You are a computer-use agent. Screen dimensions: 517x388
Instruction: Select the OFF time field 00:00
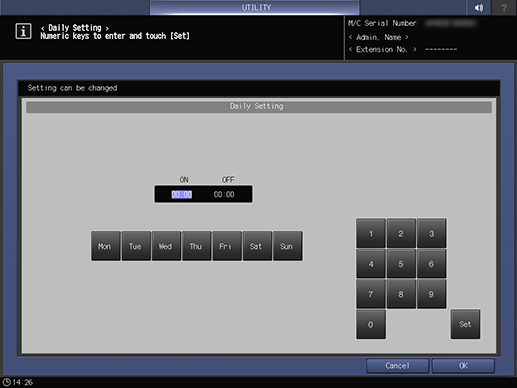click(x=224, y=194)
